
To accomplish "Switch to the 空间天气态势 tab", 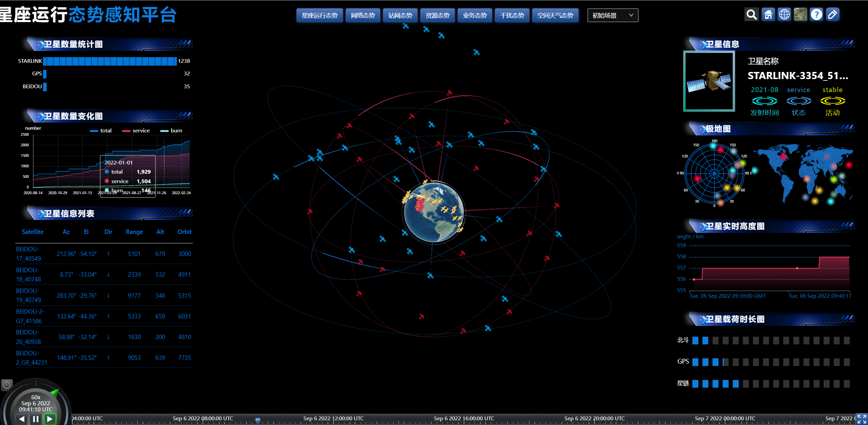I will click(x=555, y=15).
